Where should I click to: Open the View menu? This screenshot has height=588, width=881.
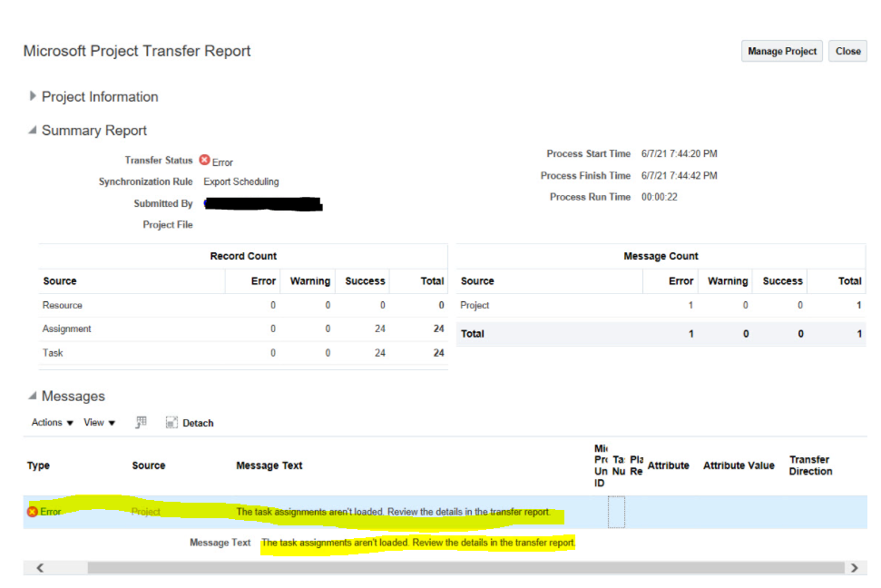pyautogui.click(x=95, y=422)
